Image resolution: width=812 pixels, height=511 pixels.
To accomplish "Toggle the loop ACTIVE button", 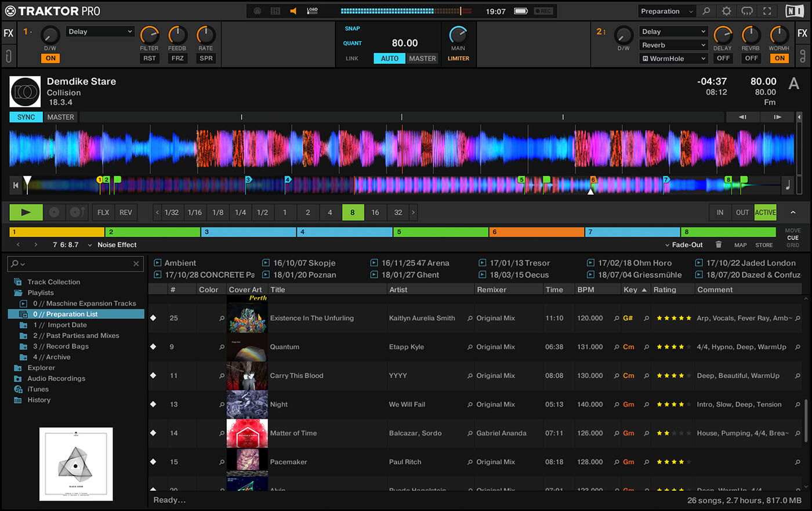I will pyautogui.click(x=765, y=212).
